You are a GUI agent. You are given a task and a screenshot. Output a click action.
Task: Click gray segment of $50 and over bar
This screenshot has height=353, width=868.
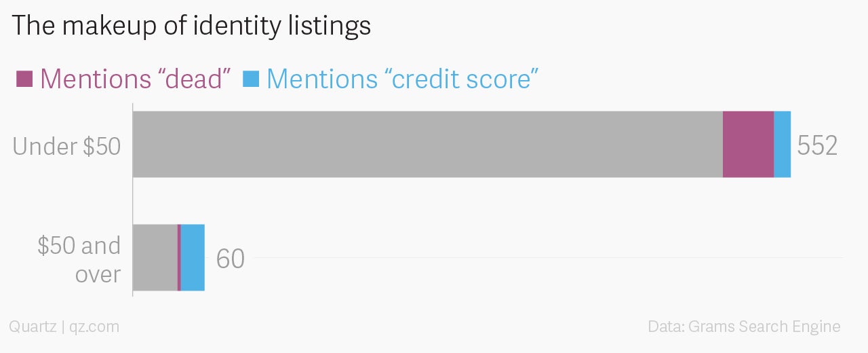click(x=155, y=257)
